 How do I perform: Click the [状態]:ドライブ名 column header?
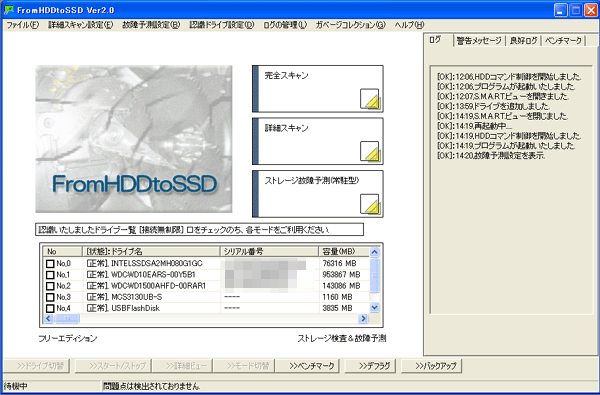click(152, 252)
